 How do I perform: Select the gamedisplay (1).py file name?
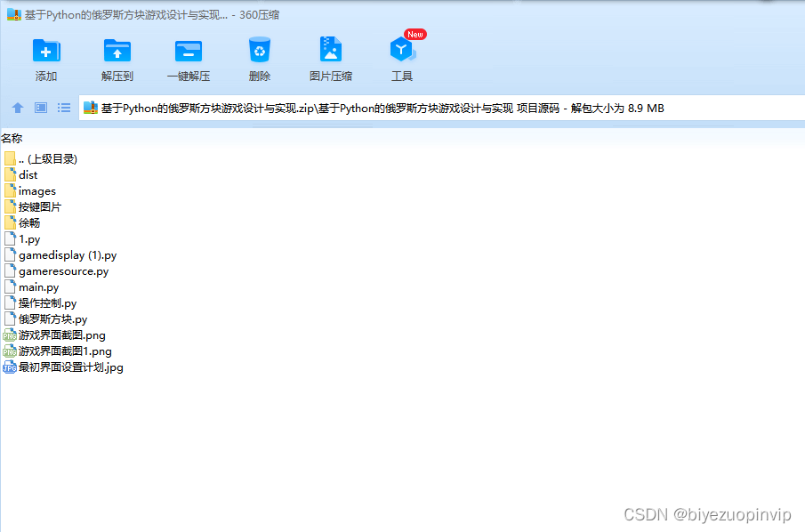(x=68, y=255)
